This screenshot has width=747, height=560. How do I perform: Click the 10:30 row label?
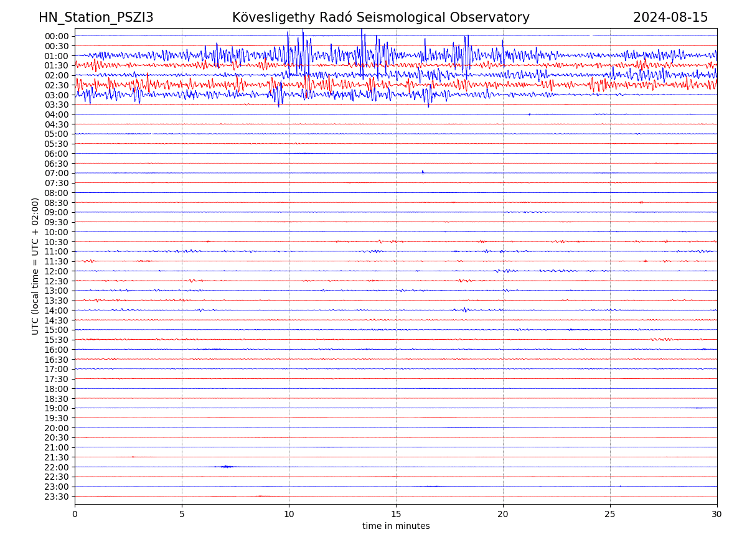coord(57,242)
